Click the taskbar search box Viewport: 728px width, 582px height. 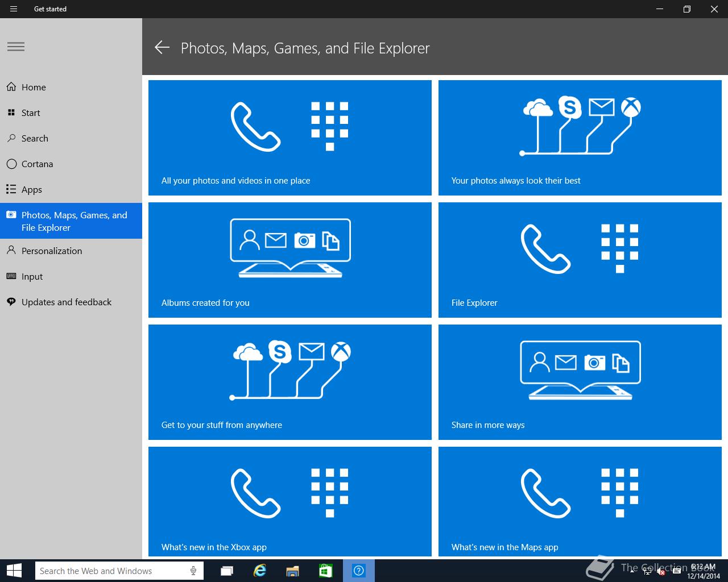click(119, 571)
